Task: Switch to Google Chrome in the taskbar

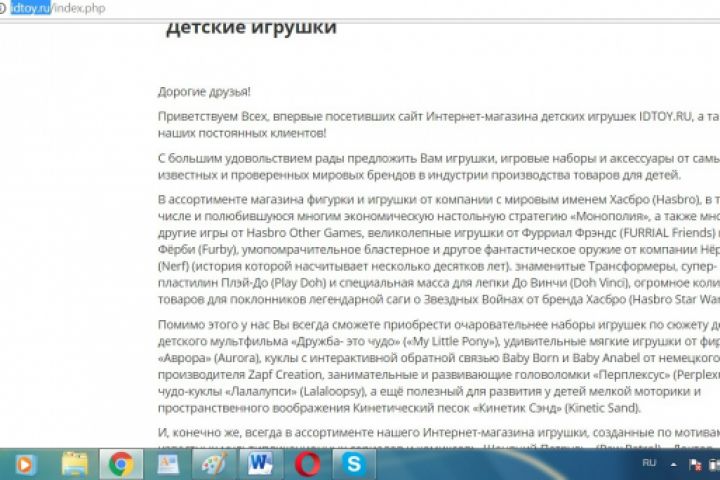Action: click(x=121, y=464)
